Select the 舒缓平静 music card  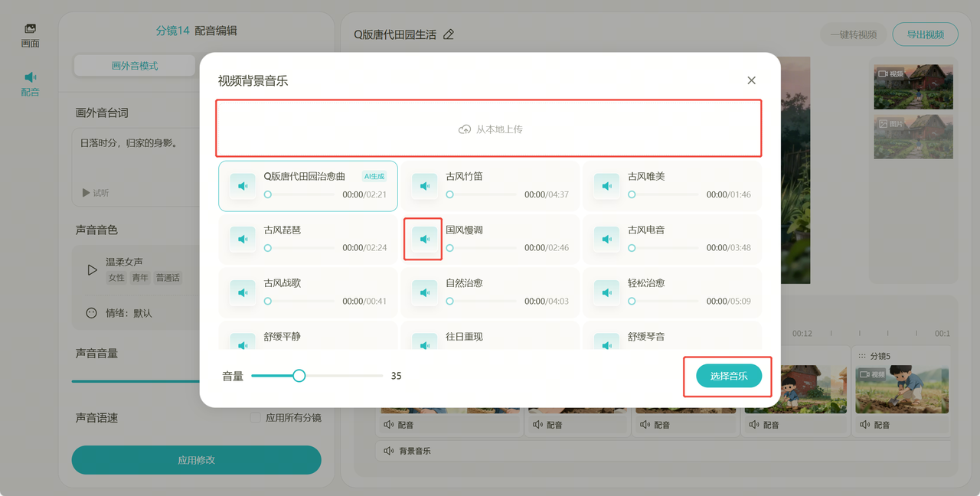(308, 336)
